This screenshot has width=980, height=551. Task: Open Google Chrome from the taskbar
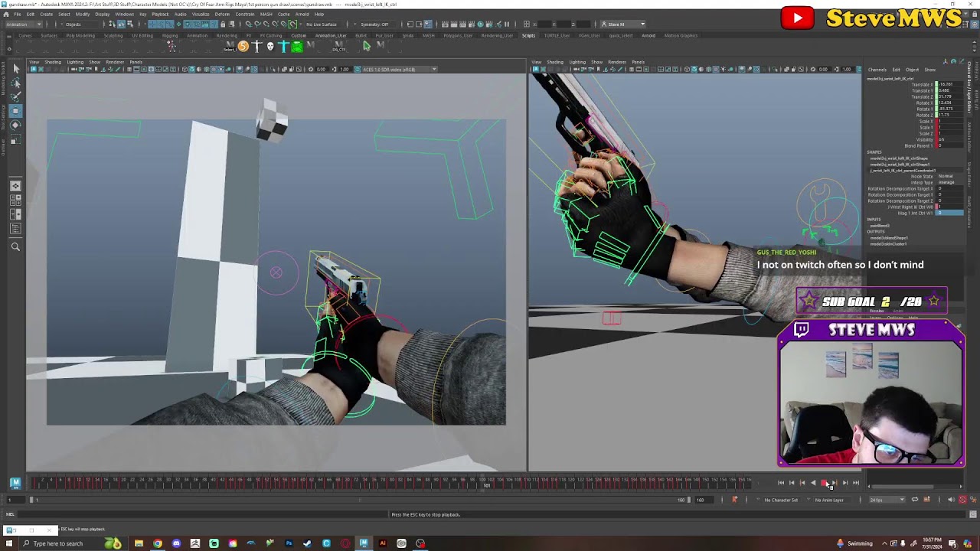click(x=158, y=543)
